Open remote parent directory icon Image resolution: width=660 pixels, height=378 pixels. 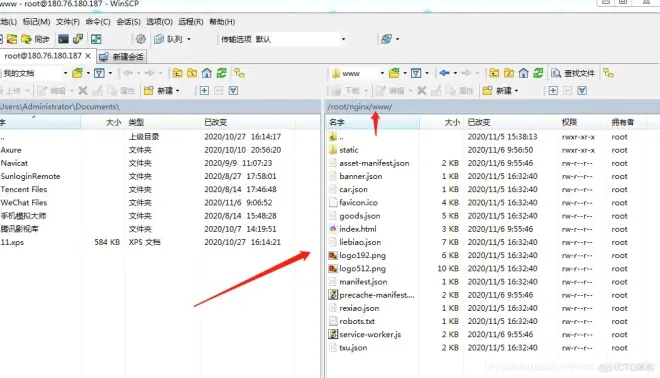[494, 73]
